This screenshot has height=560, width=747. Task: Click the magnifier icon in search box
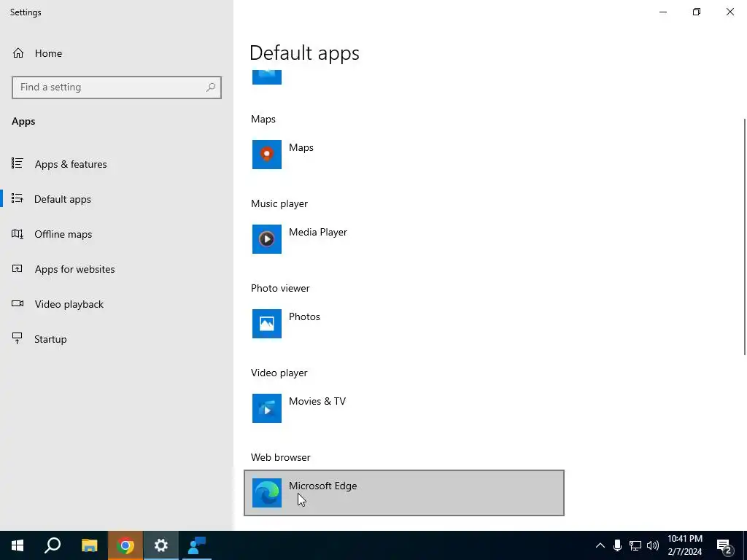[211, 87]
